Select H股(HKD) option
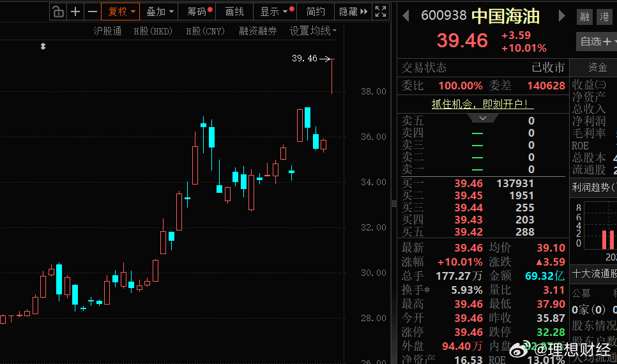 pos(153,31)
